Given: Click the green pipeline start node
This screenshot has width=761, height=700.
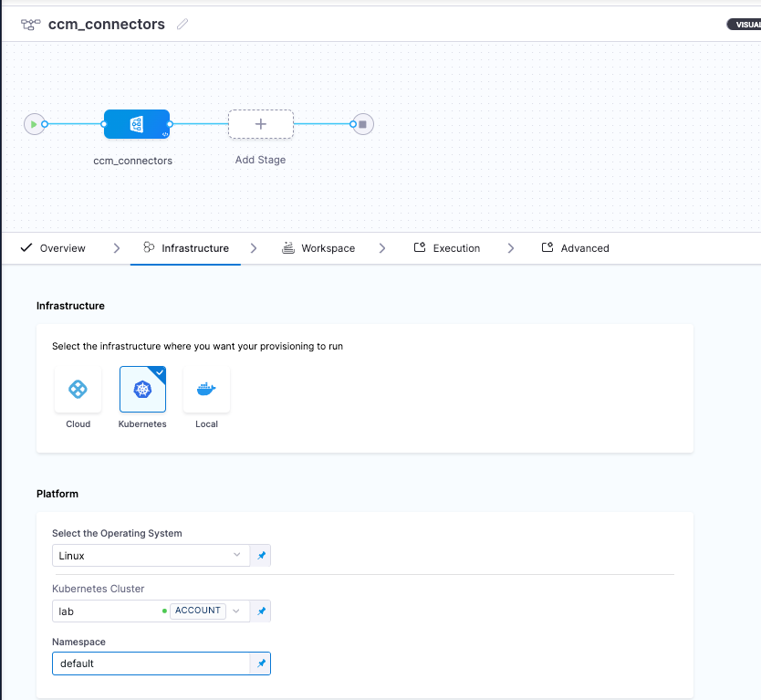Looking at the screenshot, I should coord(34,124).
